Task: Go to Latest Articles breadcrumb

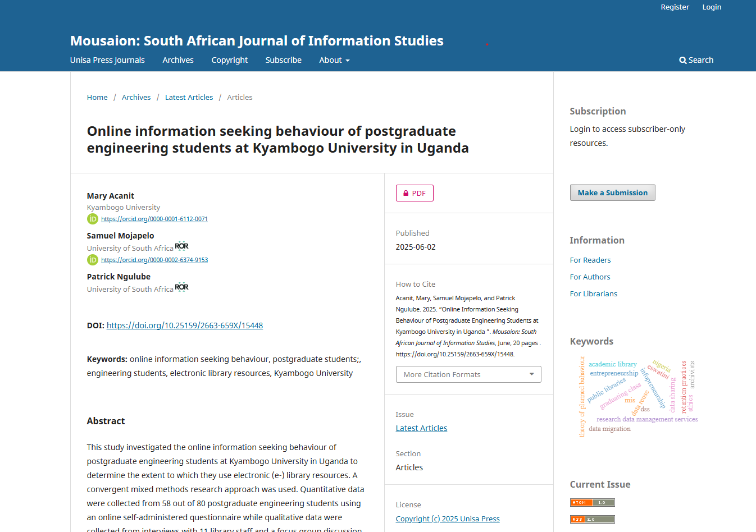Action: [x=189, y=98]
